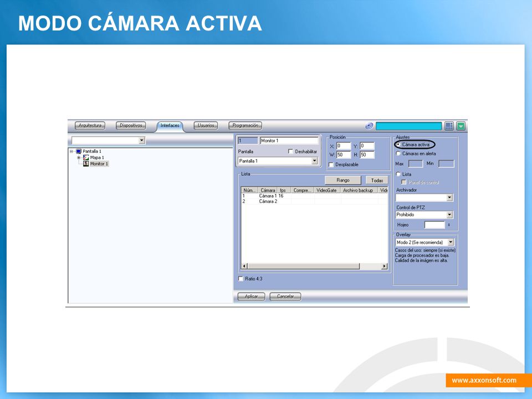Screen dimensions: 532x399
Task: Switch to the Dispositivos tab
Action: click(131, 126)
